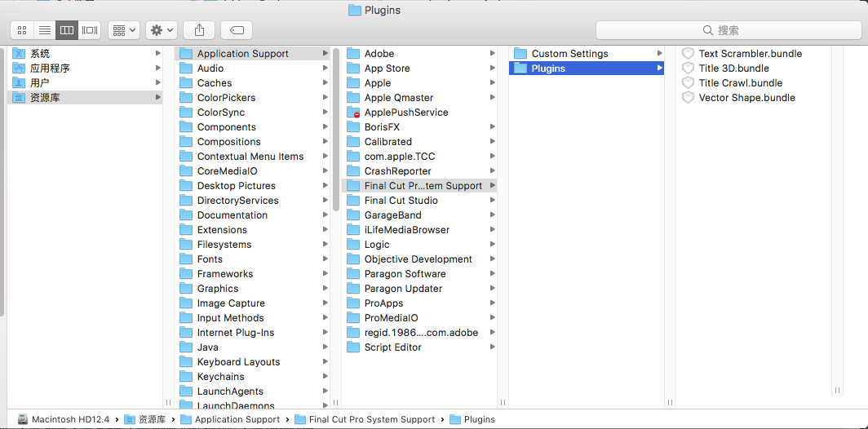Expand the Script Editor folder arrow
868x429 pixels.
coord(492,347)
